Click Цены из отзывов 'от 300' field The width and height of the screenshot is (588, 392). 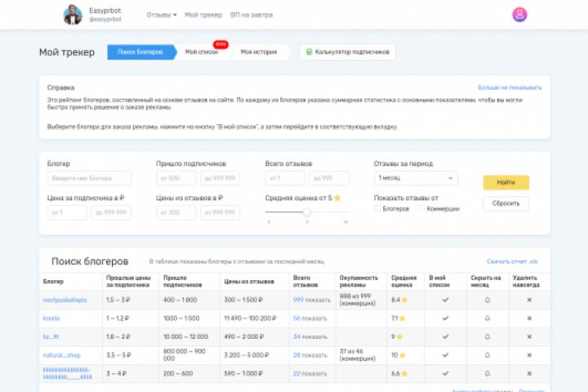[x=176, y=212]
